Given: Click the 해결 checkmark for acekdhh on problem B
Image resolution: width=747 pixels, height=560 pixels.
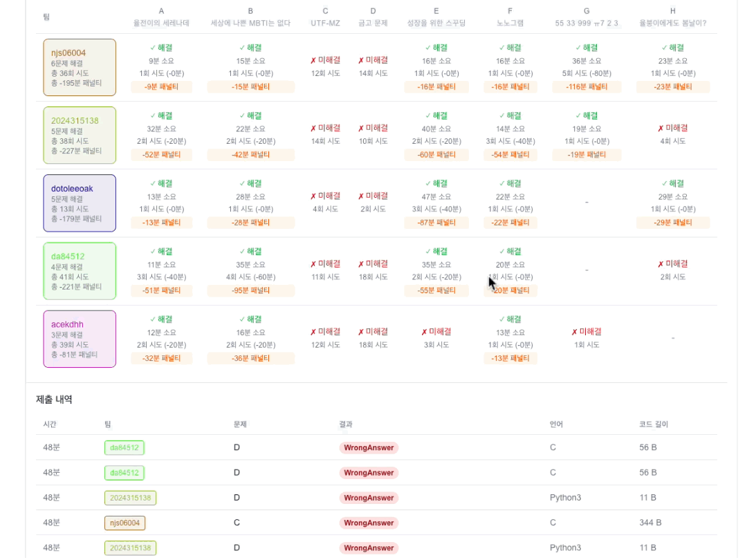Looking at the screenshot, I should pos(250,319).
